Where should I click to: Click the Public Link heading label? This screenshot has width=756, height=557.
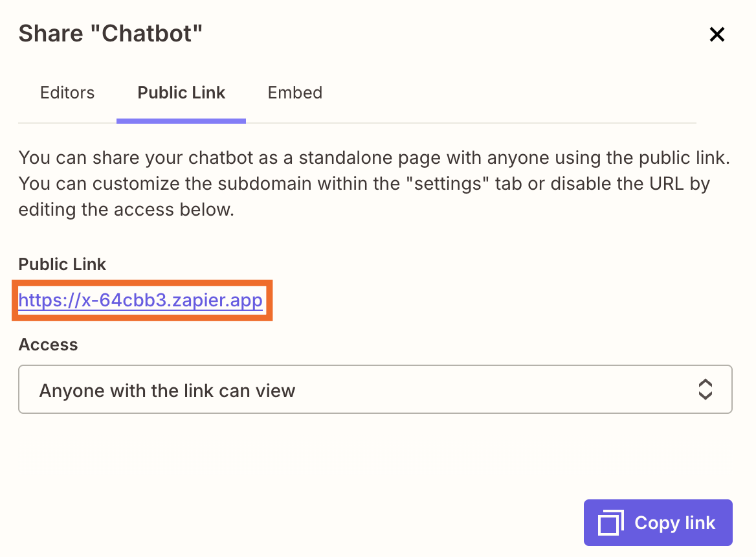[x=62, y=264]
